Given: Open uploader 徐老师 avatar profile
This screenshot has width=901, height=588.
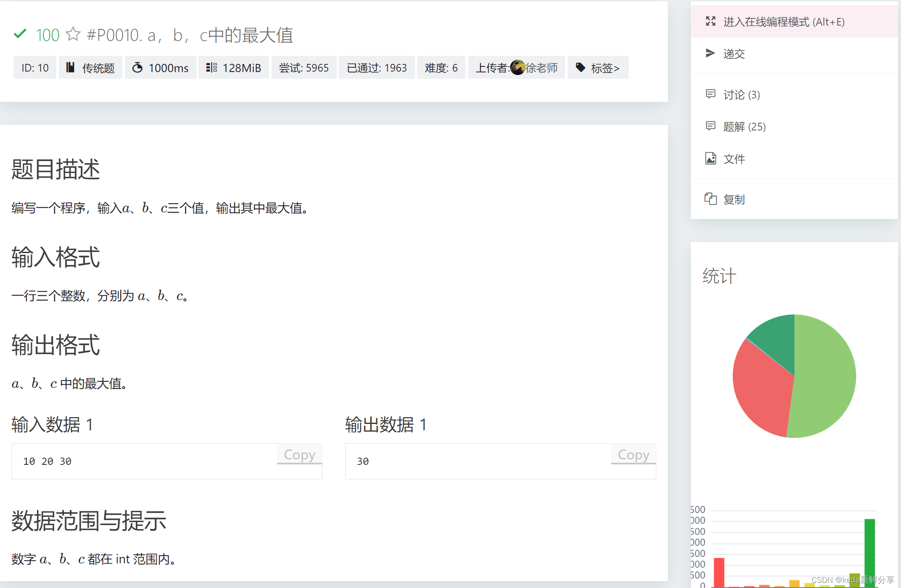Looking at the screenshot, I should coord(517,67).
